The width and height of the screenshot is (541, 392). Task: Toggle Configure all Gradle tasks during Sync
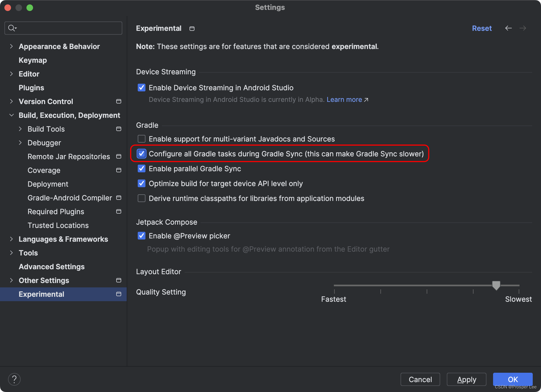click(142, 154)
